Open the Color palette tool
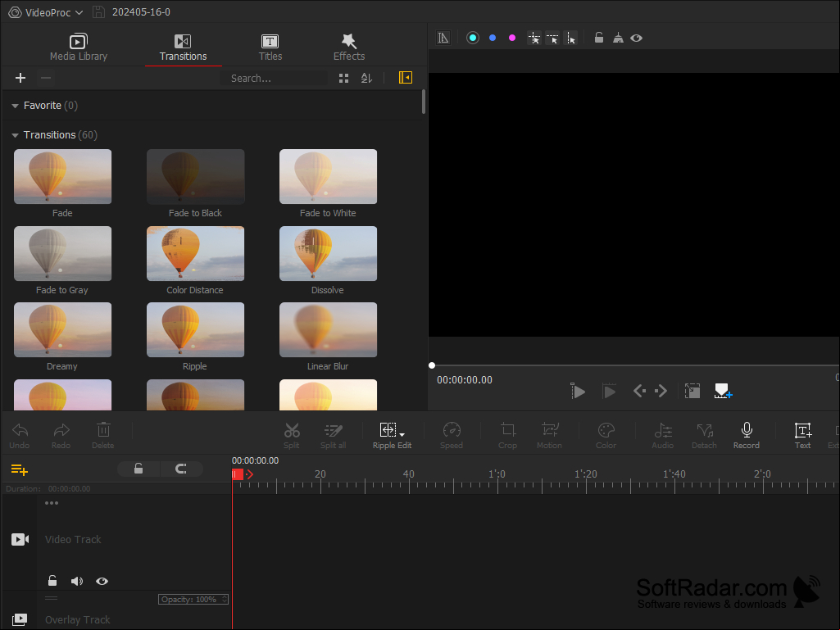840x630 pixels. (x=606, y=436)
